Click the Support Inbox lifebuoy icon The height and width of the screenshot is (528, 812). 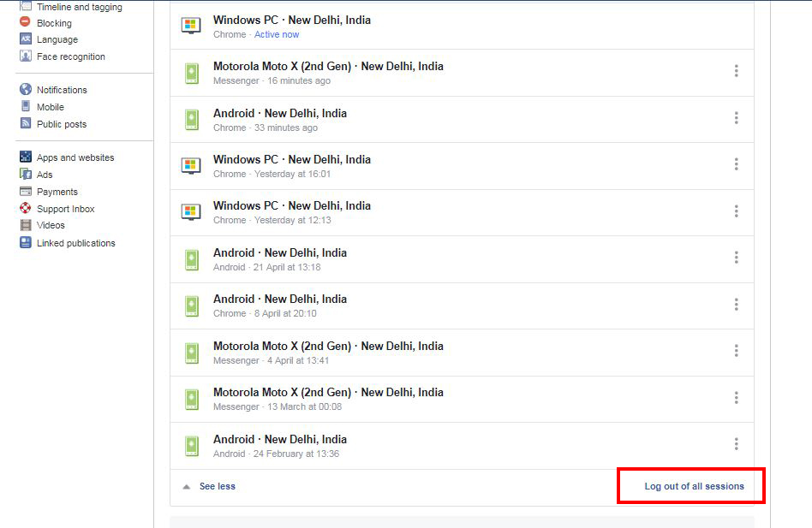pos(26,209)
